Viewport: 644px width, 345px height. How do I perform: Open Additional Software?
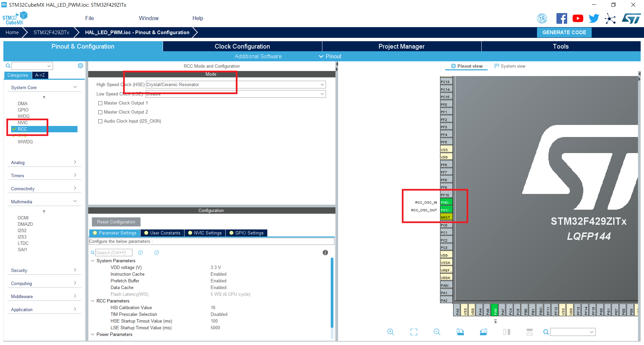point(258,56)
